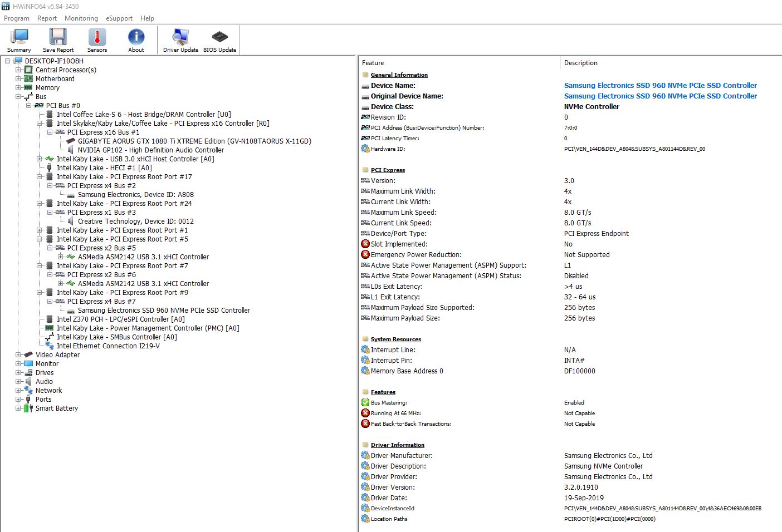Select Samsung Electronics, Device ID: A808
The height and width of the screenshot is (532, 782).
(136, 195)
